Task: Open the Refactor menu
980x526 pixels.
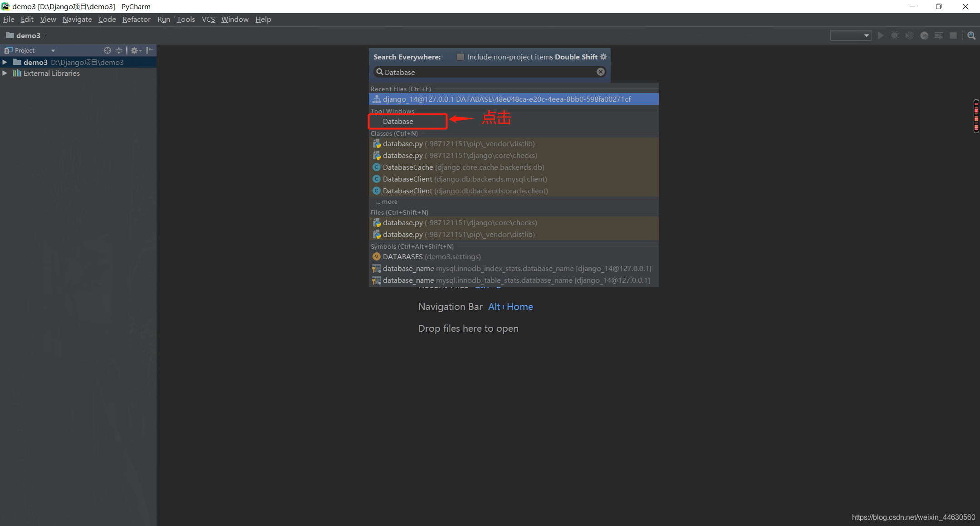Action: [136, 19]
